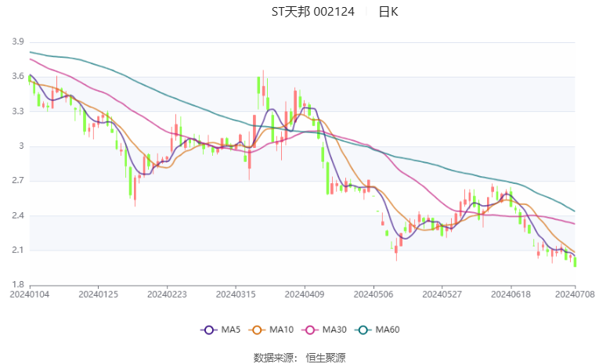Click the 3.9 price axis label

tap(17, 42)
